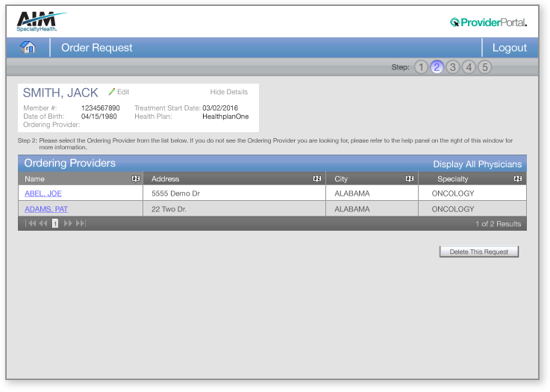Click the City column header
Viewport: 550px width, 392px height.
(x=372, y=178)
